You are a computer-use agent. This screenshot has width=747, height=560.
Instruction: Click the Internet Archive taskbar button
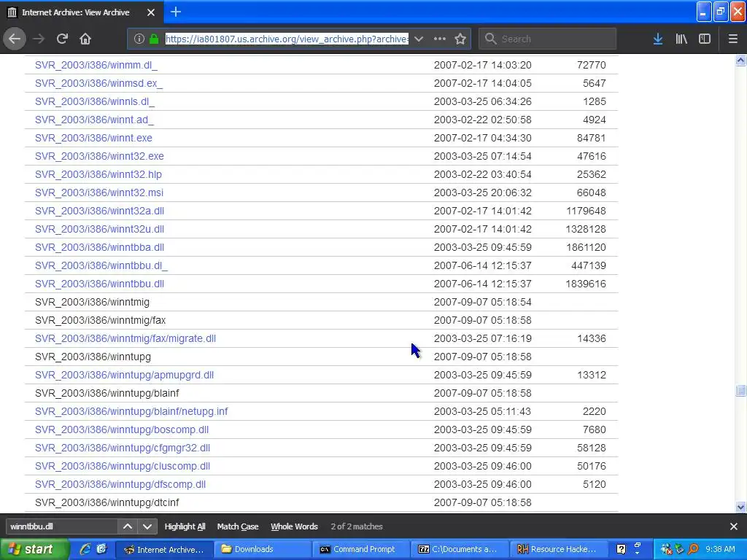tap(164, 549)
